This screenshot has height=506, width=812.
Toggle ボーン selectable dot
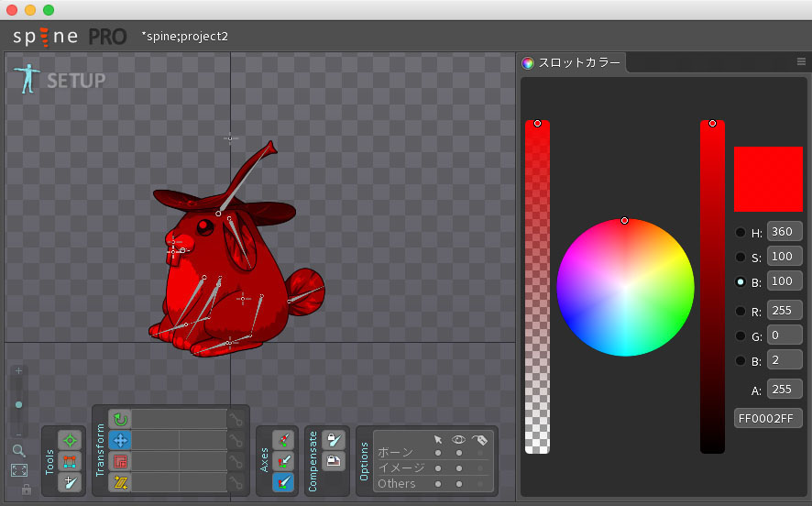point(438,453)
